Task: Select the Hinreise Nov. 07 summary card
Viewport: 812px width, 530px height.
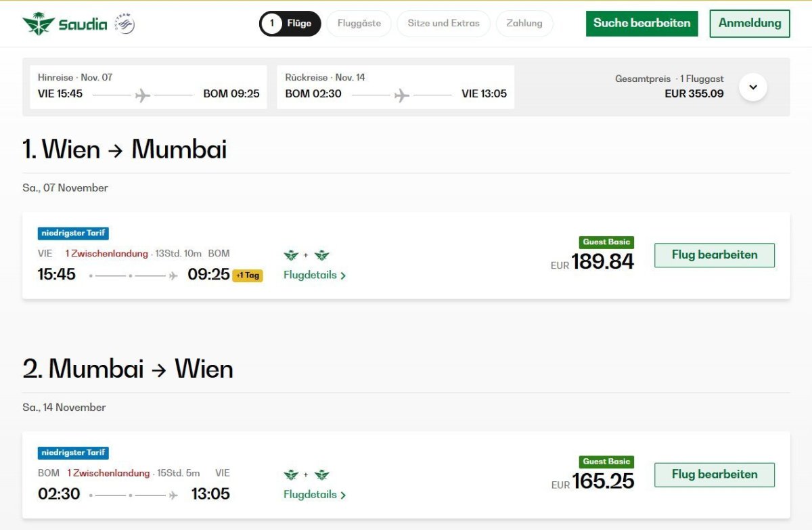Action: (149, 87)
